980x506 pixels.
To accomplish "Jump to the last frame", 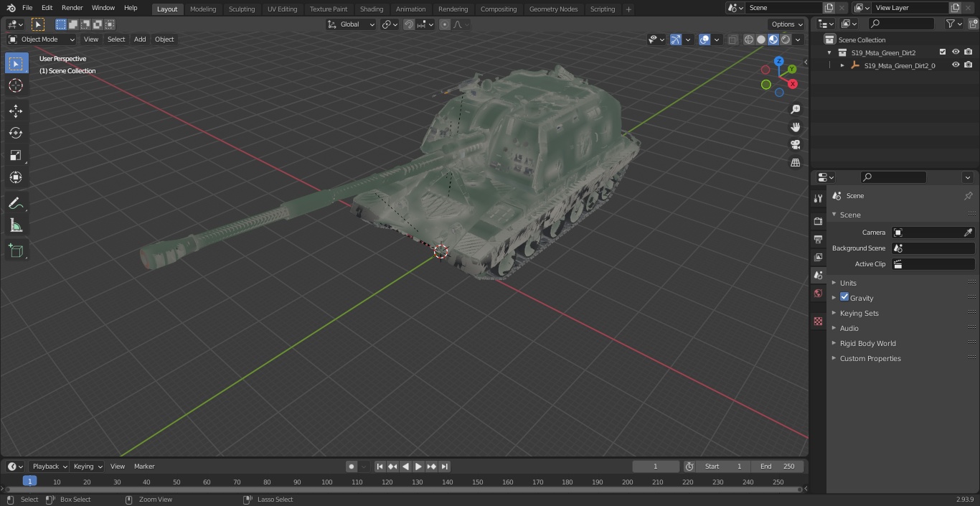I will [x=444, y=467].
